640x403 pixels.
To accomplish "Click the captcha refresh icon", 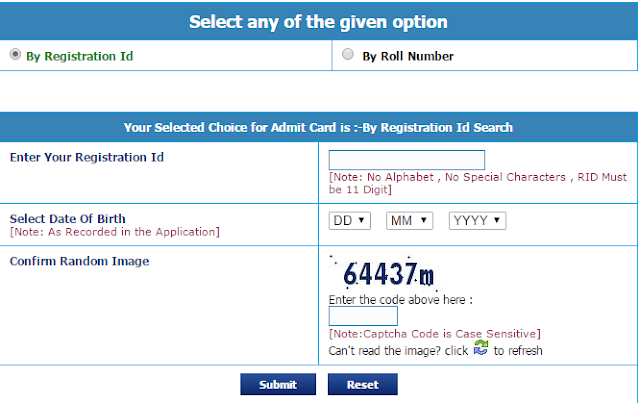I will click(481, 348).
